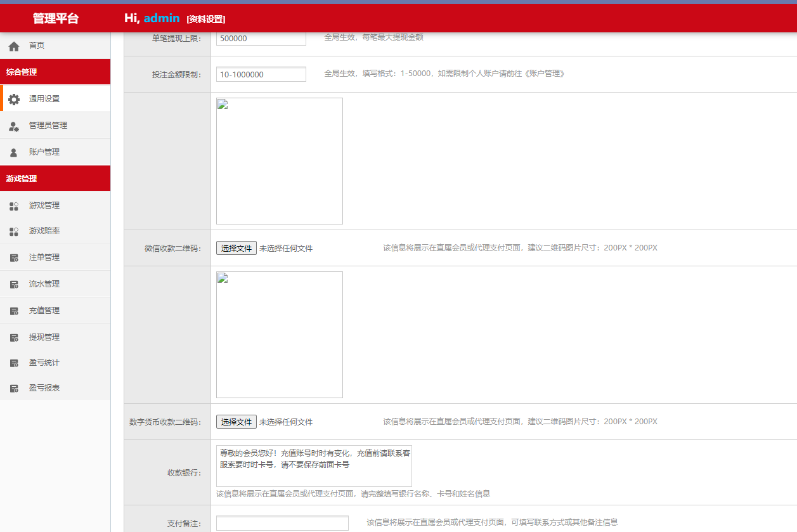Click the home icon beside 首页
Image resolution: width=797 pixels, height=532 pixels.
point(14,46)
